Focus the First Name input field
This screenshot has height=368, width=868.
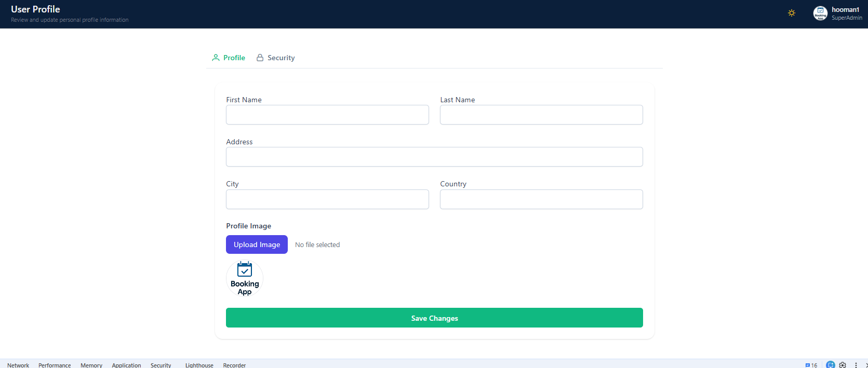click(327, 115)
